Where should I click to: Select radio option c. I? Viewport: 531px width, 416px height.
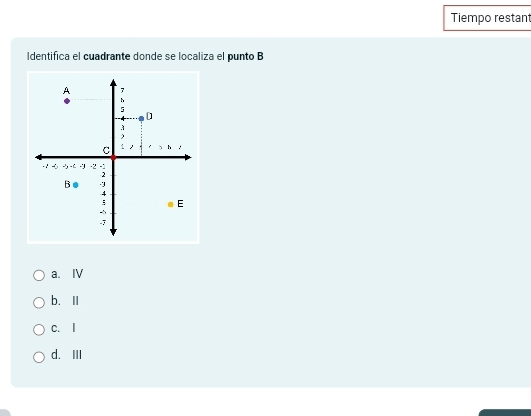(x=39, y=329)
